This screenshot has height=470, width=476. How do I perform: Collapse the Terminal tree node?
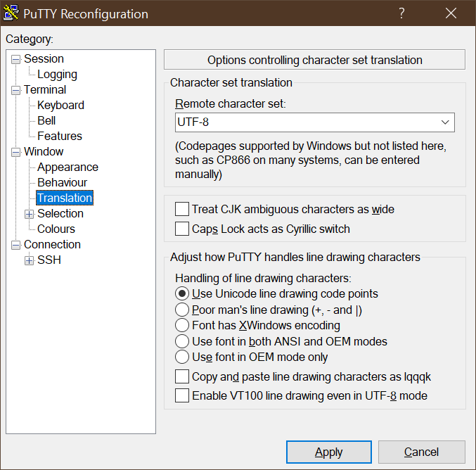point(15,90)
